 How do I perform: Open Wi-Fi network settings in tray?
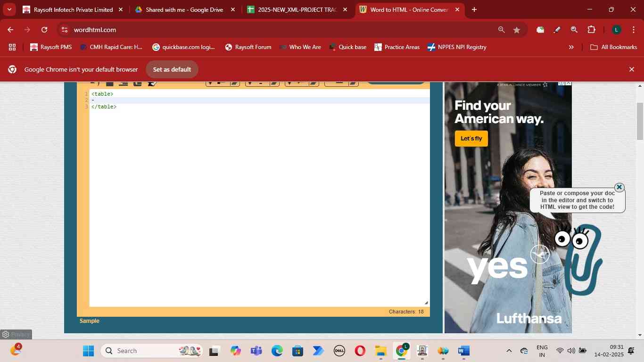pos(560,351)
